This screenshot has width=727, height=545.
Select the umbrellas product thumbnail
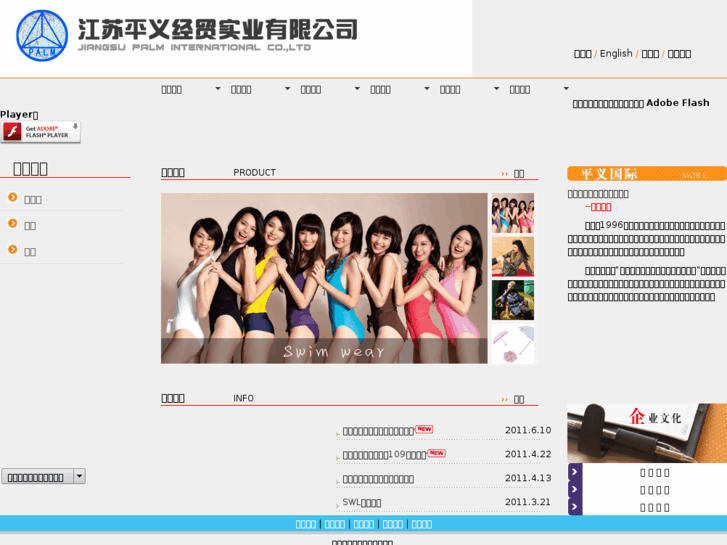513,344
